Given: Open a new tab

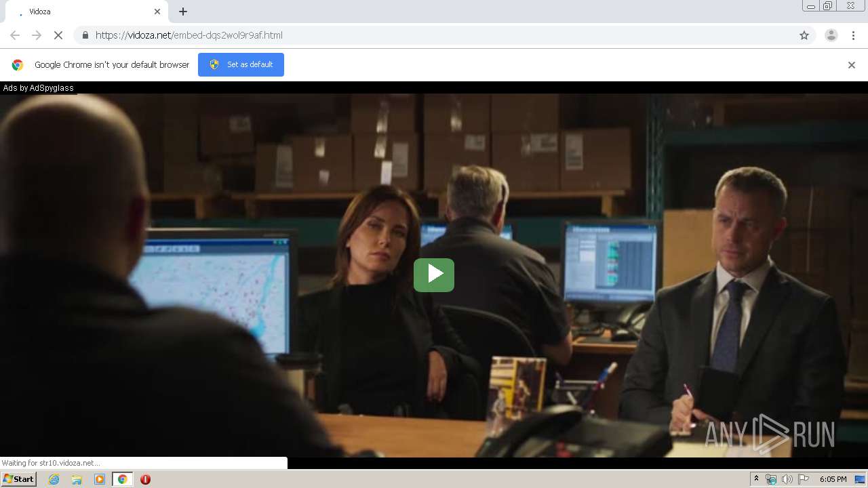Looking at the screenshot, I should point(183,12).
